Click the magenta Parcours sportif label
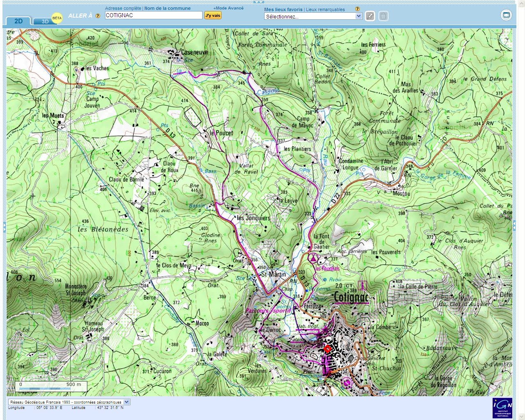 [268, 310]
